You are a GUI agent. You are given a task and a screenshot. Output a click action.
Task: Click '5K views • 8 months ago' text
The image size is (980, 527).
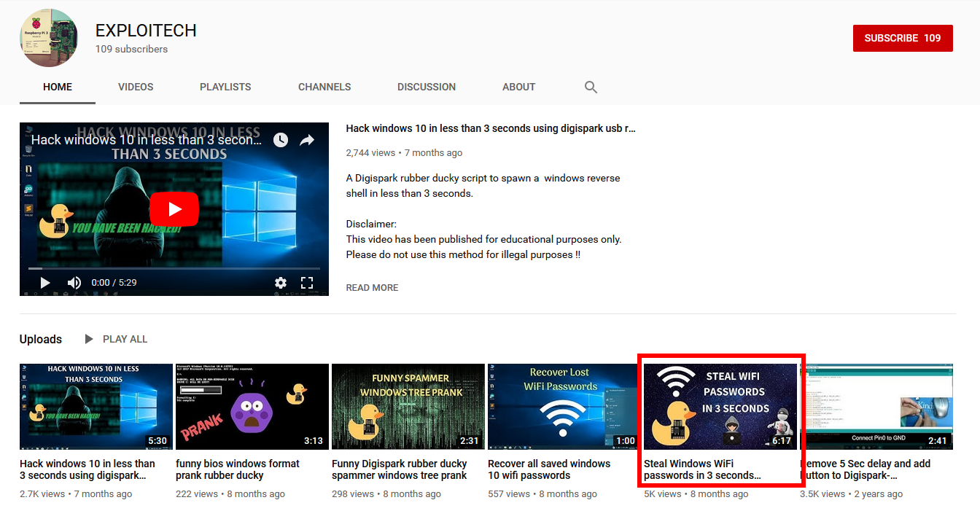click(x=696, y=494)
